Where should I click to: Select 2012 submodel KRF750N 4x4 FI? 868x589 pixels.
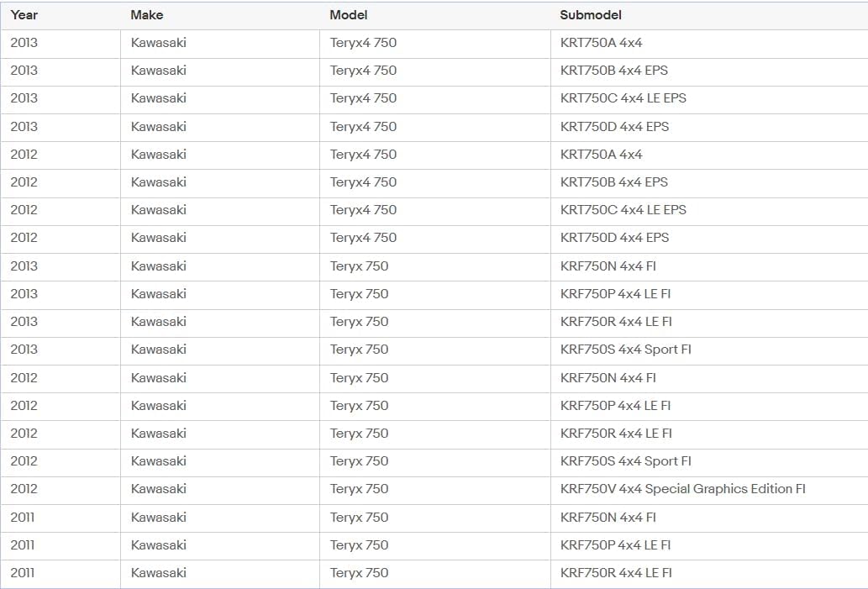click(x=608, y=377)
